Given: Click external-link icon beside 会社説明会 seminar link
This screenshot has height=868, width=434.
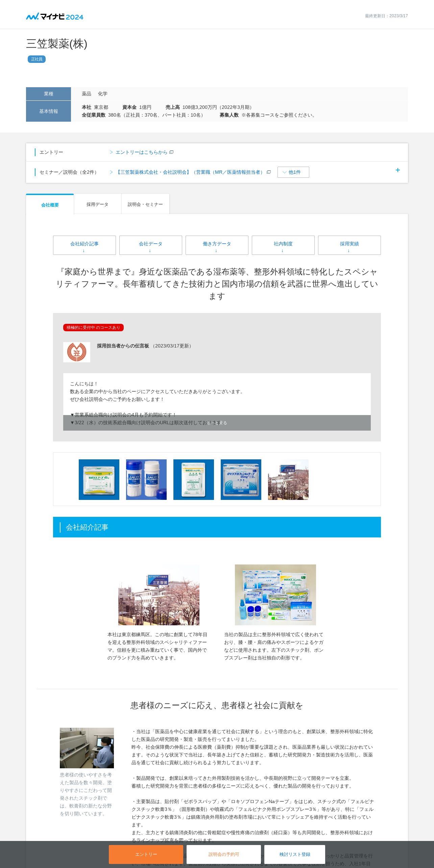Looking at the screenshot, I should [x=269, y=172].
